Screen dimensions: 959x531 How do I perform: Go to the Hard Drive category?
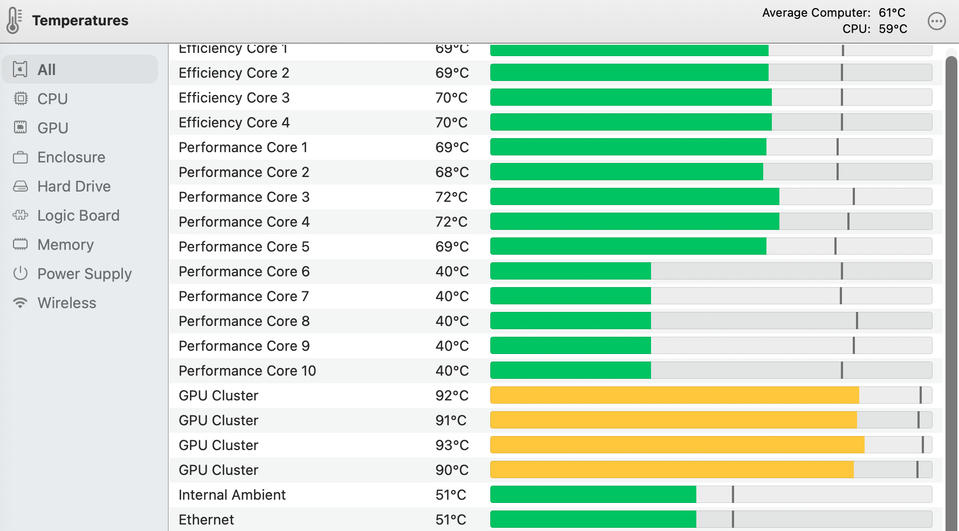[x=74, y=186]
